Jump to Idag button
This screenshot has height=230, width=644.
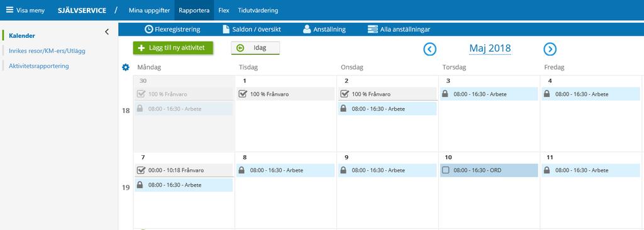255,48
